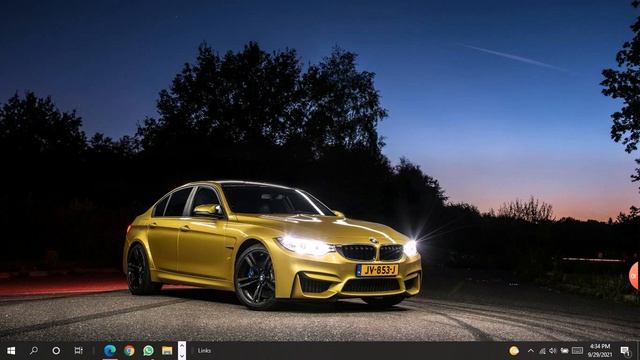Launch Google Chrome from the taskbar
This screenshot has width=640, height=360.
pyautogui.click(x=129, y=351)
